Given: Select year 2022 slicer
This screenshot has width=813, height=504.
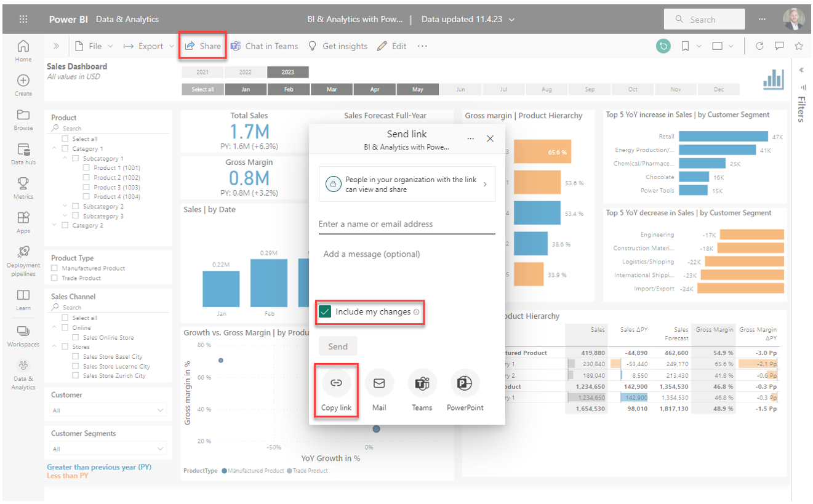Looking at the screenshot, I should coord(245,72).
